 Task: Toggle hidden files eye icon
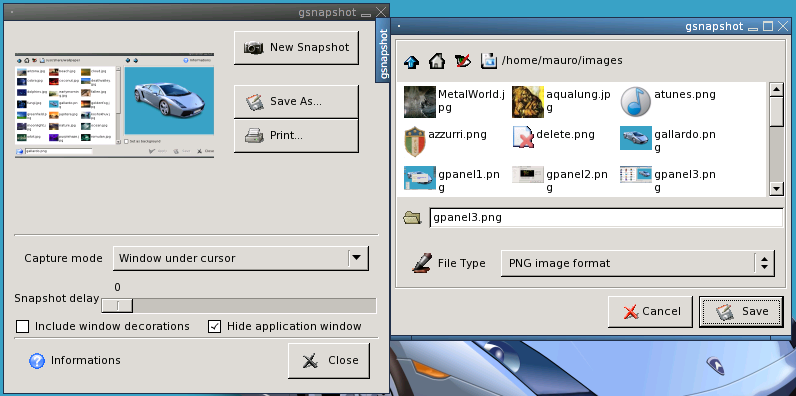coord(462,61)
